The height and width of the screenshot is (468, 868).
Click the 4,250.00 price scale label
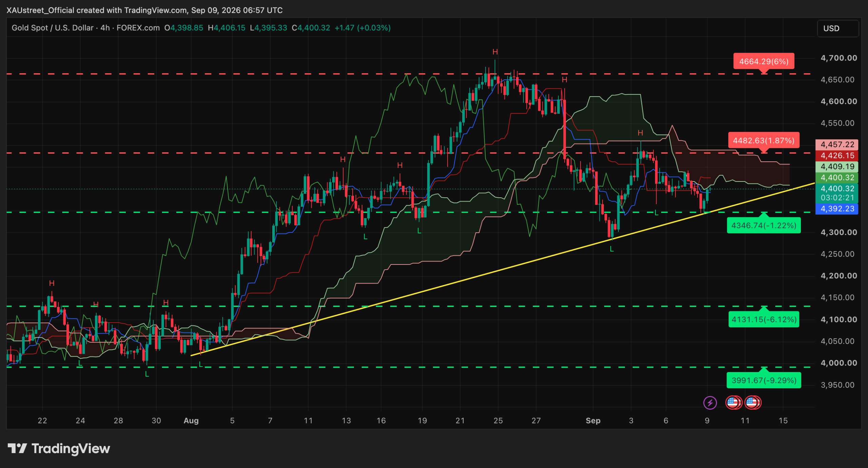(837, 254)
